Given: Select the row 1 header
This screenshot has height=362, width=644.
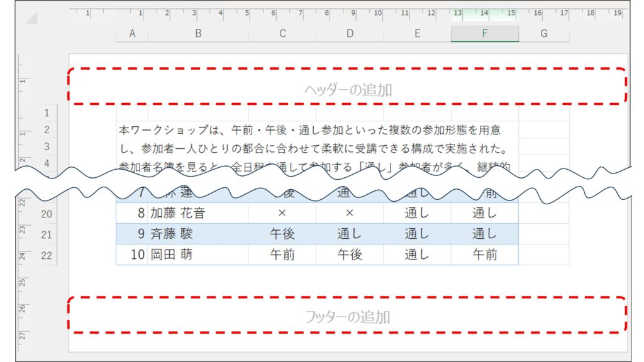Looking at the screenshot, I should 47,114.
